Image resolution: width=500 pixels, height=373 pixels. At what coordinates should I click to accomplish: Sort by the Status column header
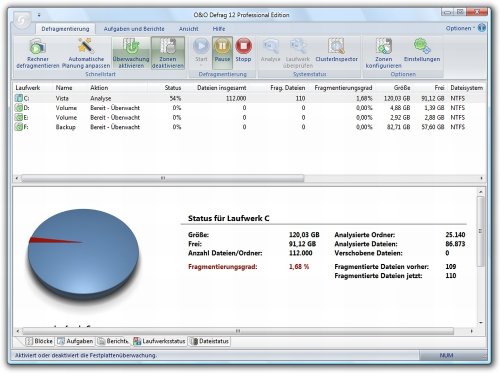point(173,88)
